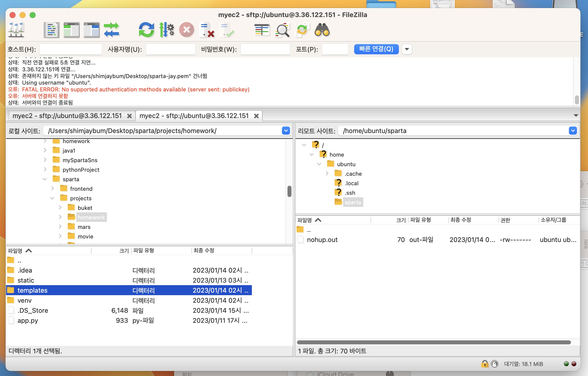The image size is (588, 376).
Task: Open the Site Manager icon
Action: click(16, 30)
